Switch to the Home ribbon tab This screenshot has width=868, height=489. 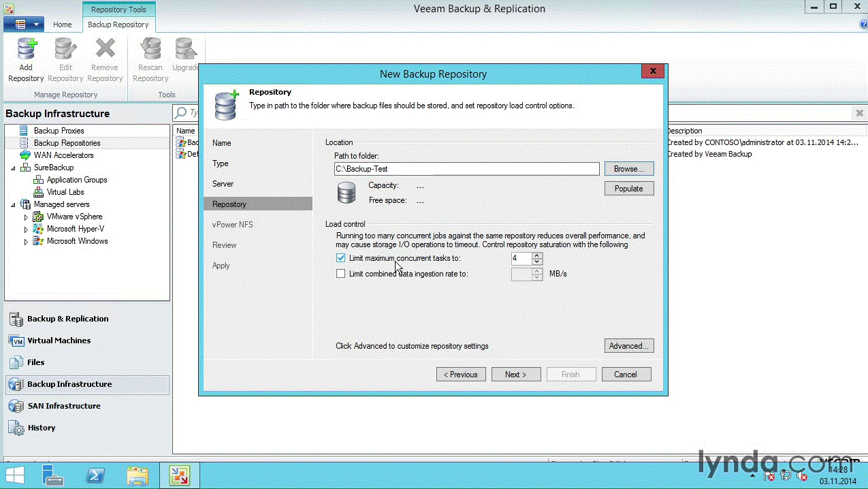point(63,25)
